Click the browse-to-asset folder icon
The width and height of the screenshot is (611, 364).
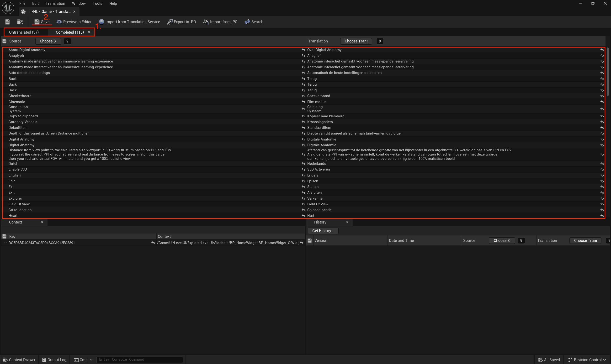(20, 22)
